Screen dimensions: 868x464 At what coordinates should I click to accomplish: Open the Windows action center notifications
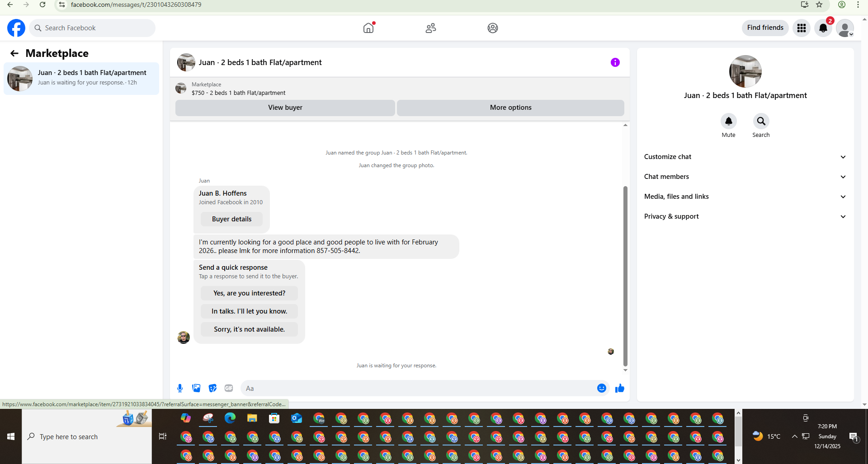(x=854, y=436)
